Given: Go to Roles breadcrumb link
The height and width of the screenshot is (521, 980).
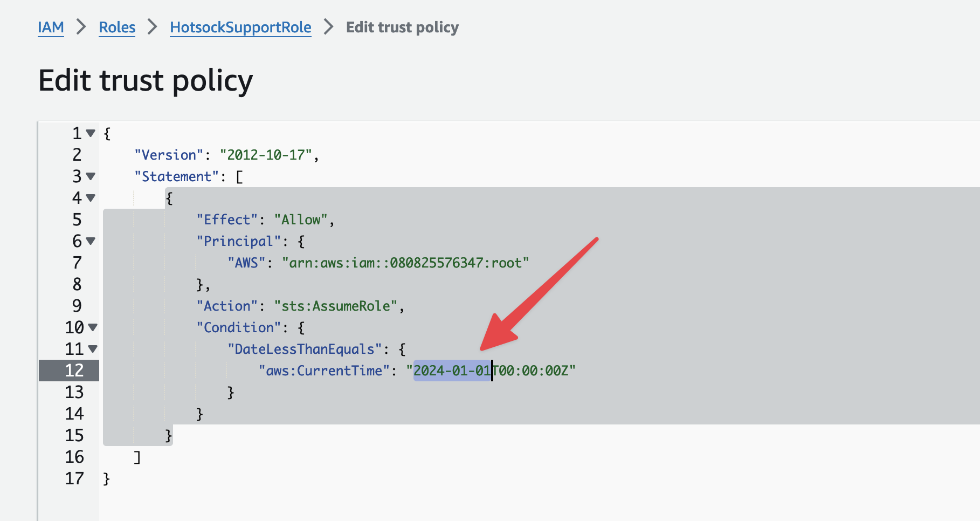Looking at the screenshot, I should (117, 27).
